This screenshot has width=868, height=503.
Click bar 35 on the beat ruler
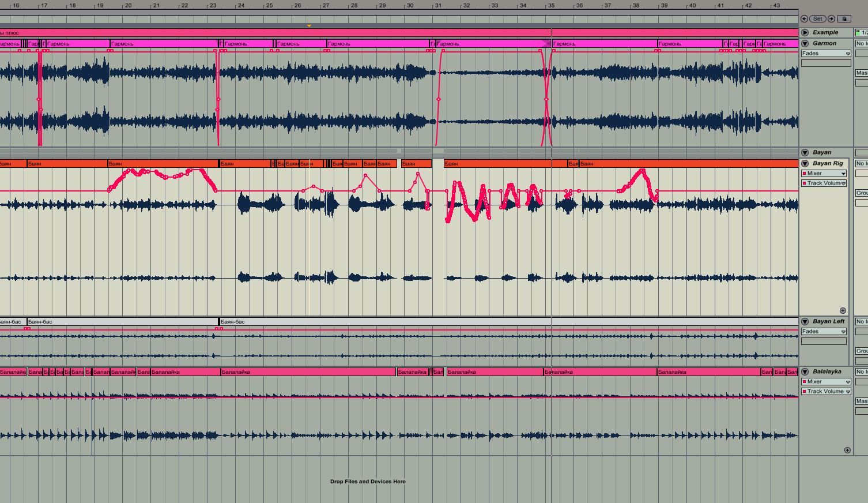[x=552, y=6]
